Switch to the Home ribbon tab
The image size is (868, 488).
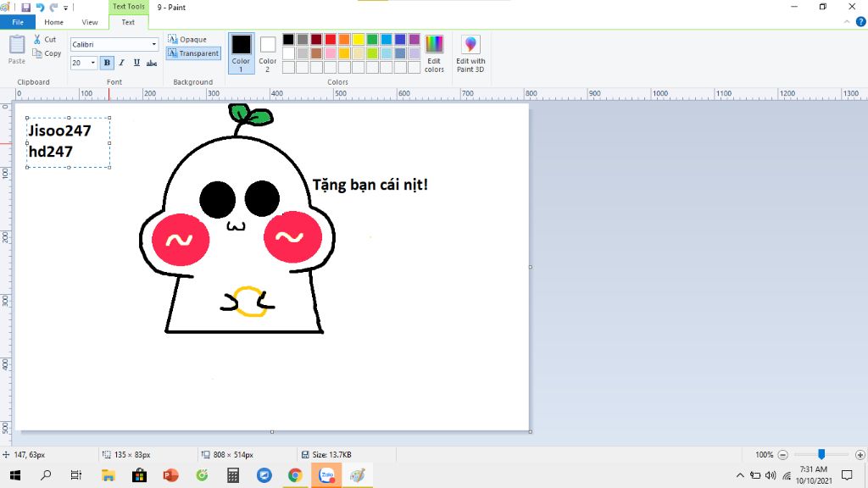coord(53,22)
